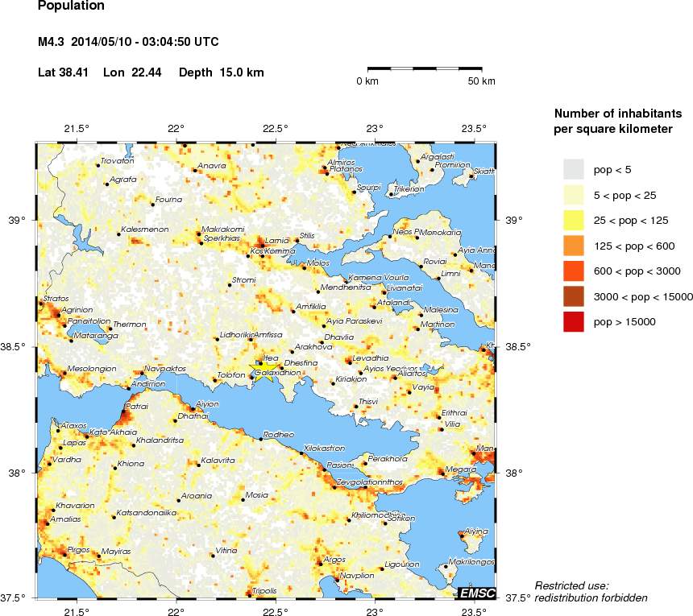Select the Lamia city marker dot

tap(262, 246)
